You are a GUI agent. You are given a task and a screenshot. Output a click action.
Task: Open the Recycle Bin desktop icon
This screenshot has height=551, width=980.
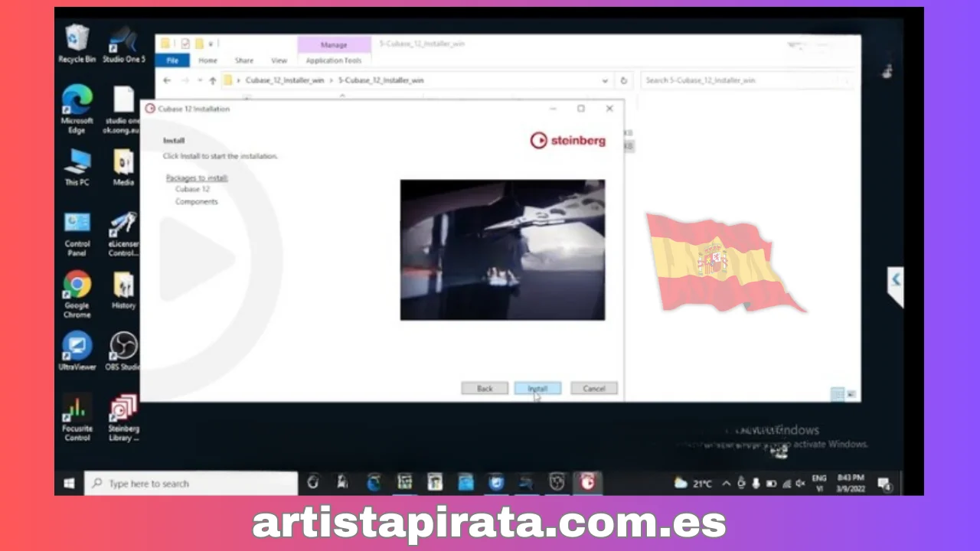tap(77, 44)
